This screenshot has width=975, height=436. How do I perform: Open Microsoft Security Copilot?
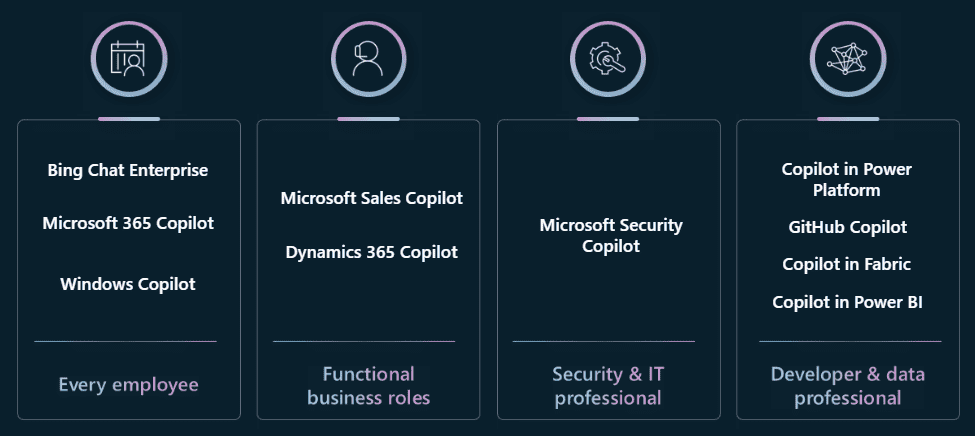(611, 235)
